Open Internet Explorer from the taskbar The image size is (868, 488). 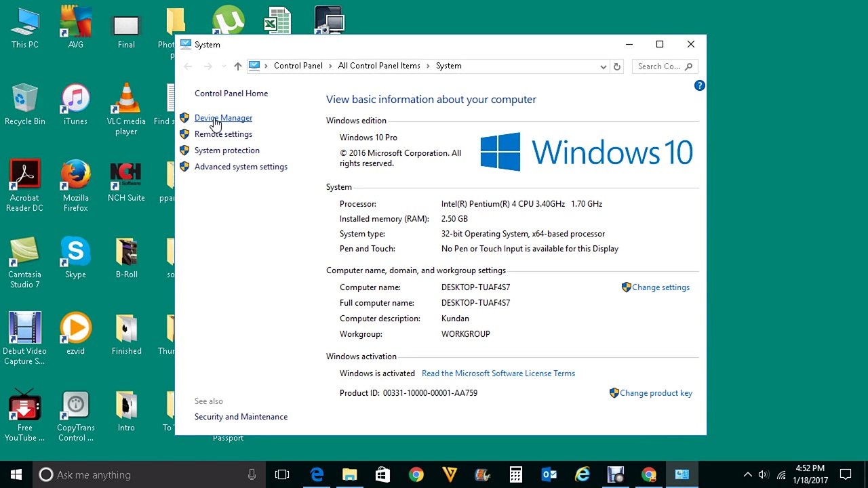click(583, 474)
